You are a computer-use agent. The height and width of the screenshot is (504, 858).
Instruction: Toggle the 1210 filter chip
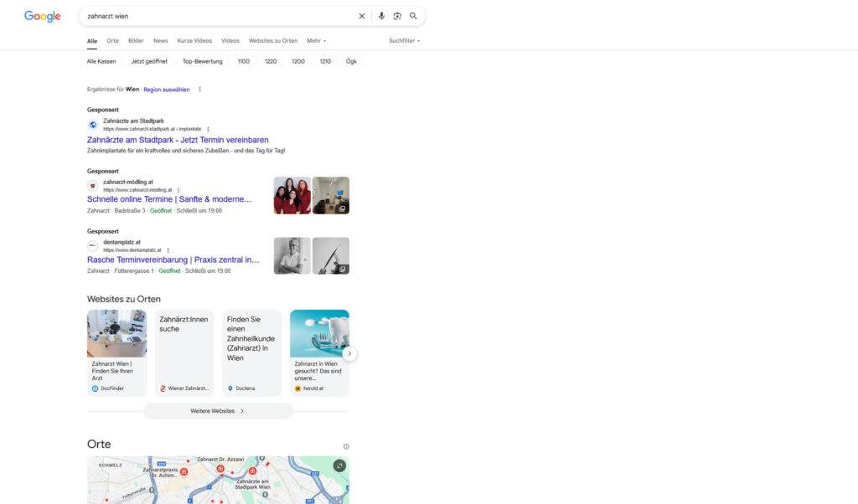pyautogui.click(x=325, y=61)
